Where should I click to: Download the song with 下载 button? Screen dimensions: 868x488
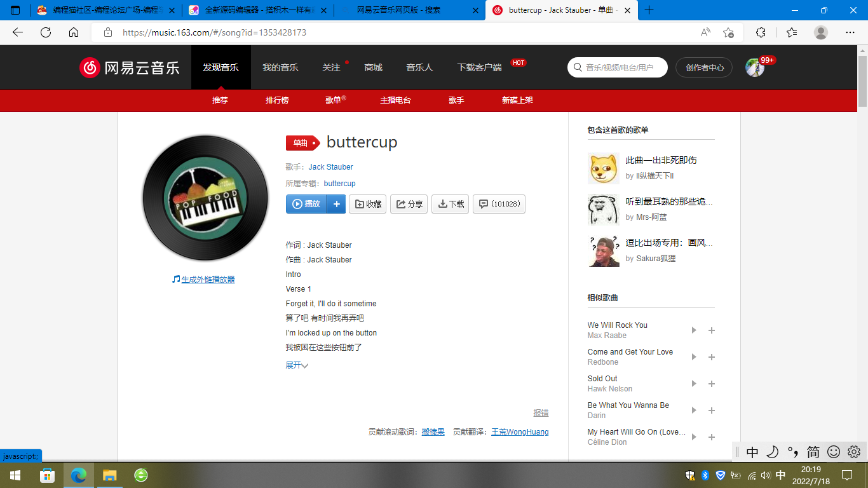pos(451,204)
